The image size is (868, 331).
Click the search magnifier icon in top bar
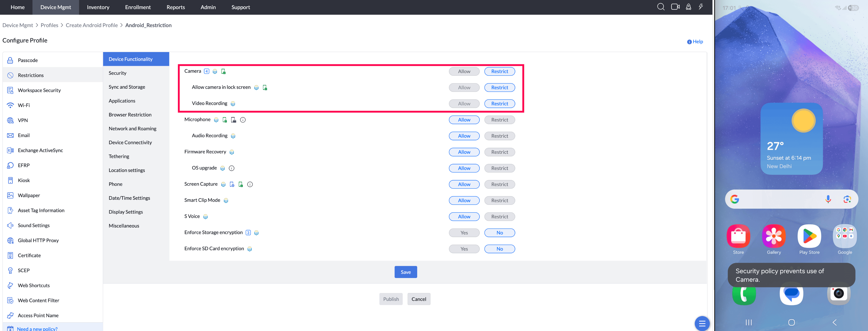tap(660, 7)
